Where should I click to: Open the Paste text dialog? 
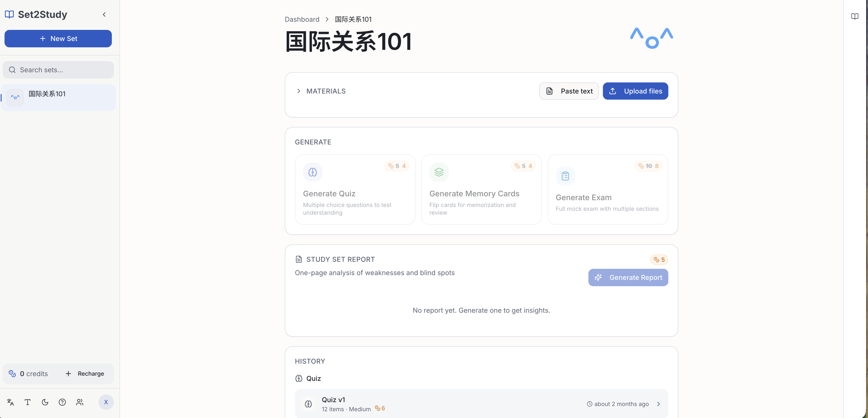click(x=569, y=91)
